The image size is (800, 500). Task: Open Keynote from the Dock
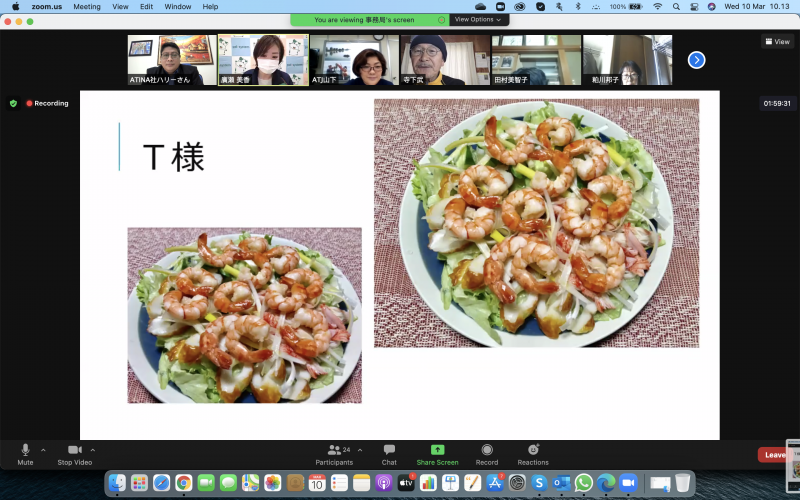coord(451,482)
